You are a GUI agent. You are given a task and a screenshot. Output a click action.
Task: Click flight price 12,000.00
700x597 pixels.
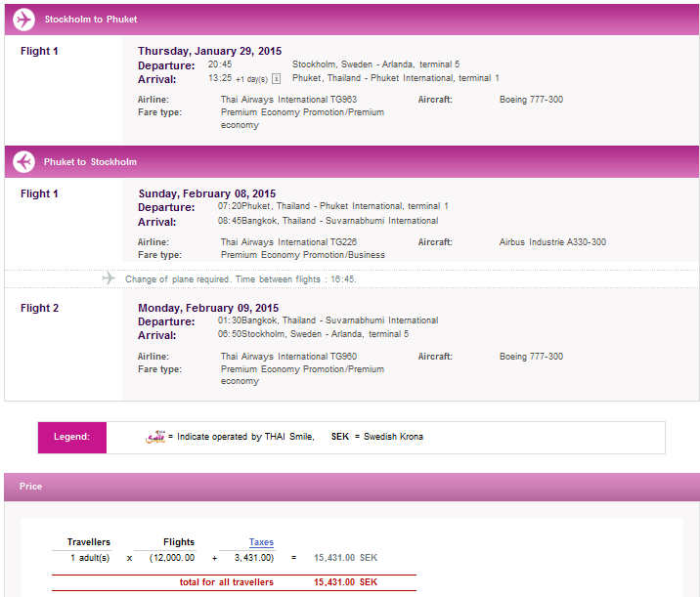(x=172, y=558)
